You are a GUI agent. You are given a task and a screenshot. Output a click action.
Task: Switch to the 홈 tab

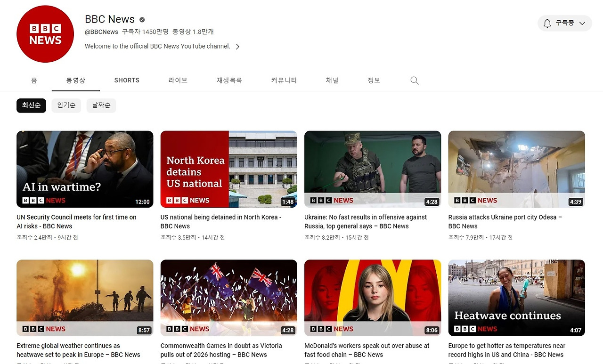tap(34, 81)
